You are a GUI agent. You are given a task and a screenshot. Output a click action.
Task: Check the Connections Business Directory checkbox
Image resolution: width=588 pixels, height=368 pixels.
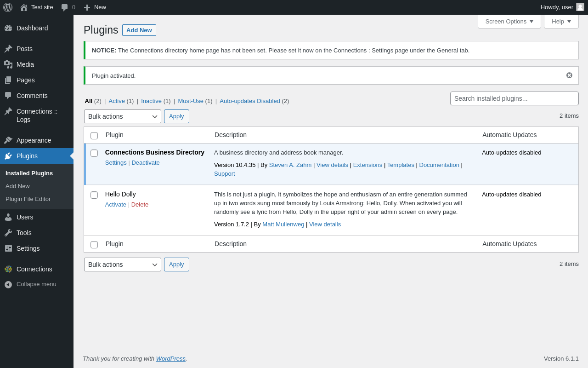pos(94,153)
